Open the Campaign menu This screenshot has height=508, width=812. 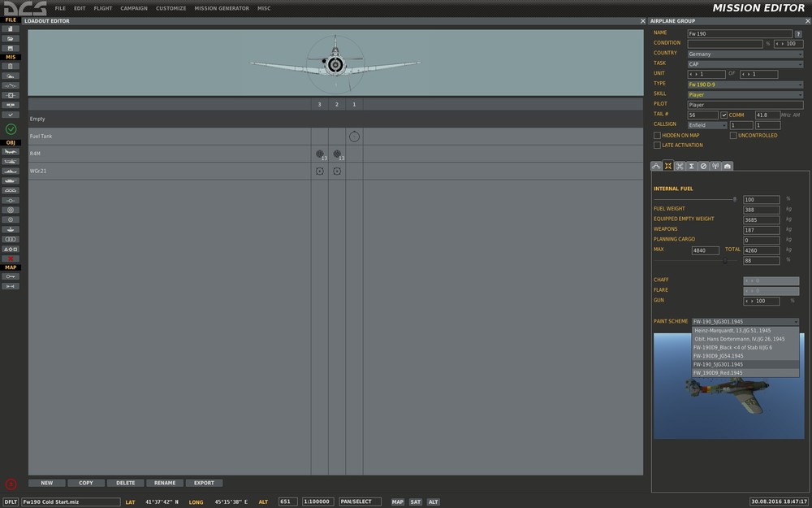tap(134, 8)
